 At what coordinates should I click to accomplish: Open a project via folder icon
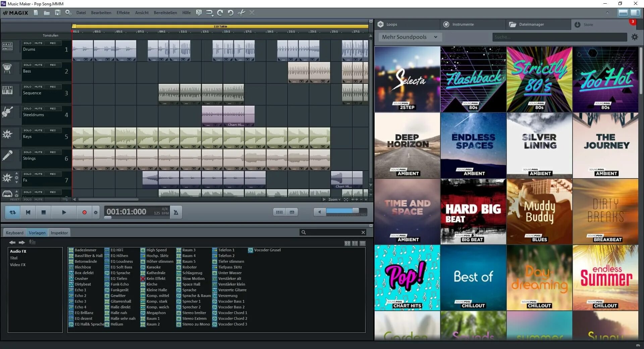point(47,13)
